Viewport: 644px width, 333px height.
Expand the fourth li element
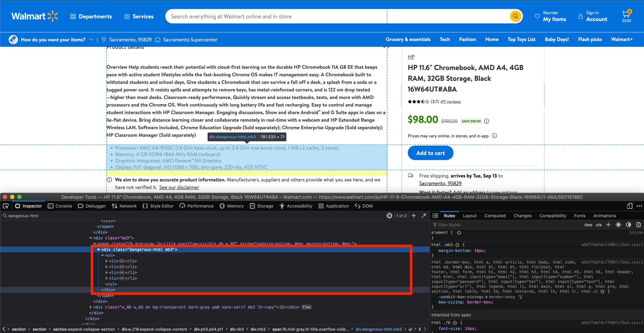tap(106, 278)
